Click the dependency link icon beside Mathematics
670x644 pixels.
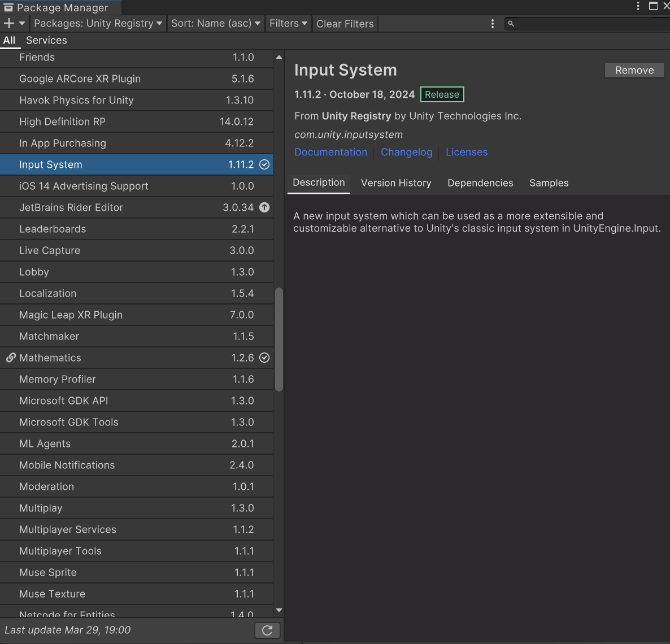pos(11,358)
